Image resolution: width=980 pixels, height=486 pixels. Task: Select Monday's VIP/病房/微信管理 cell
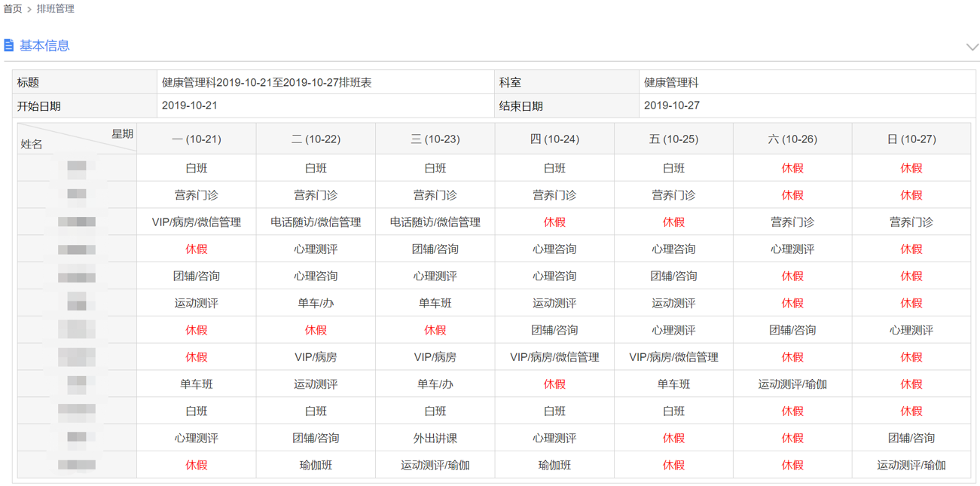(x=197, y=222)
